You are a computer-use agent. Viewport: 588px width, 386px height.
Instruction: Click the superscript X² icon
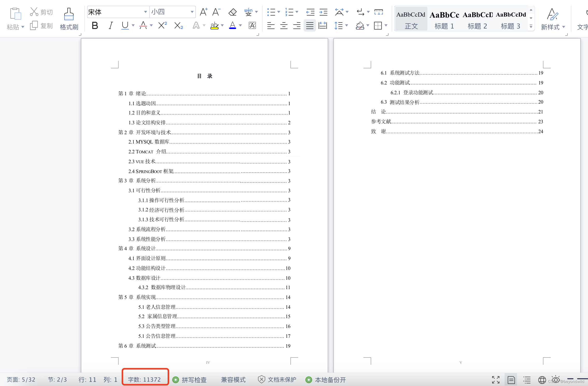pos(162,25)
